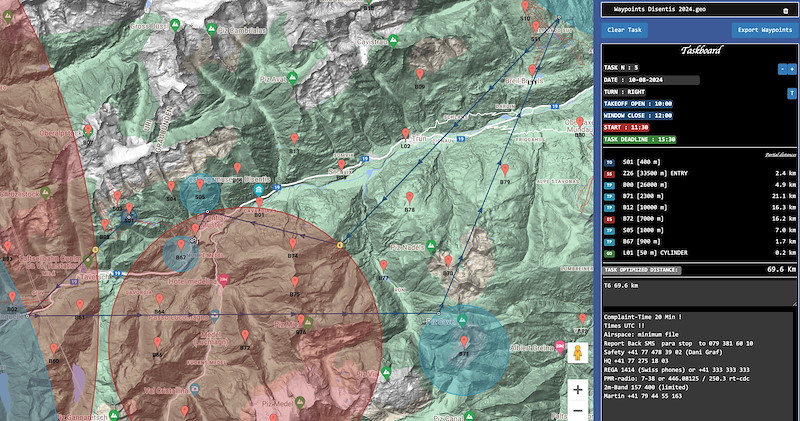Click into the Complaint-Time notes text area
The image size is (800, 421).
(697, 365)
